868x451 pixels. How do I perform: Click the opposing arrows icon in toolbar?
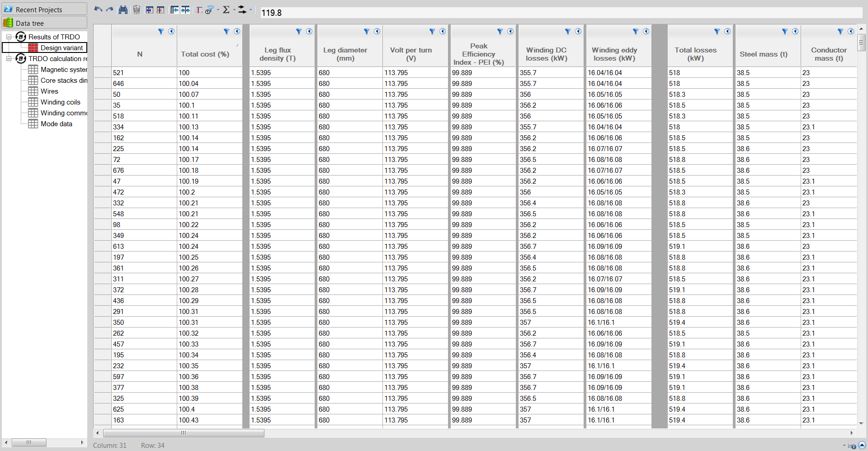click(x=242, y=10)
